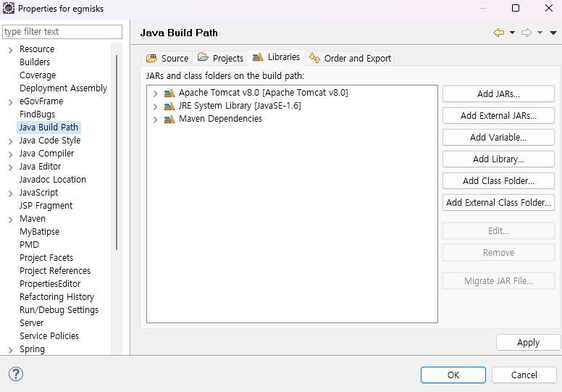Expand the Java Code Style node

click(10, 141)
